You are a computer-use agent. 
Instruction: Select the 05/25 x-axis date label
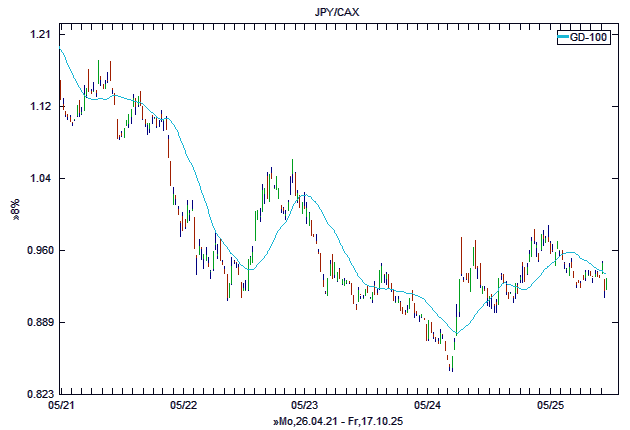550,406
